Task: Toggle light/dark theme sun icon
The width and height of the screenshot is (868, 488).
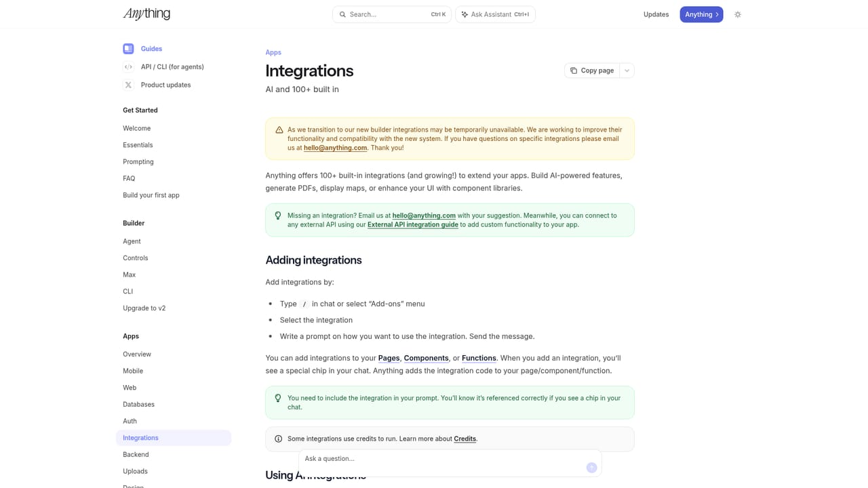Action: click(738, 14)
